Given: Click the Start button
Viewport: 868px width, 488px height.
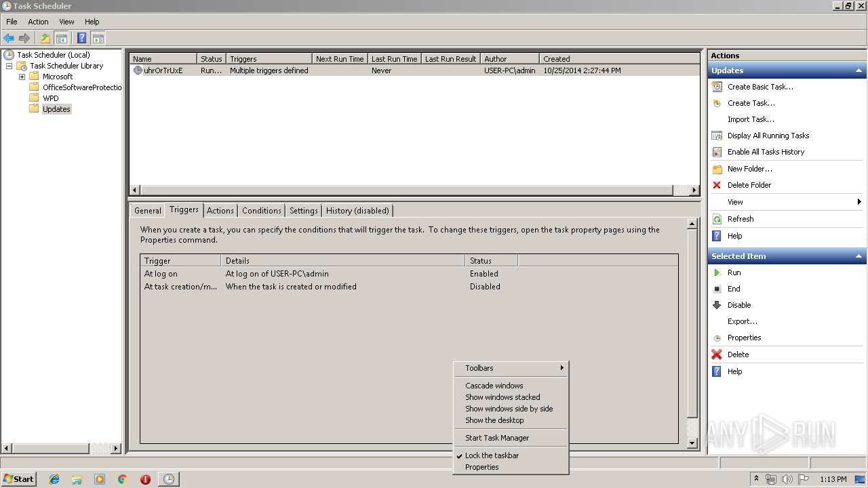Looking at the screenshot, I should coord(18,479).
